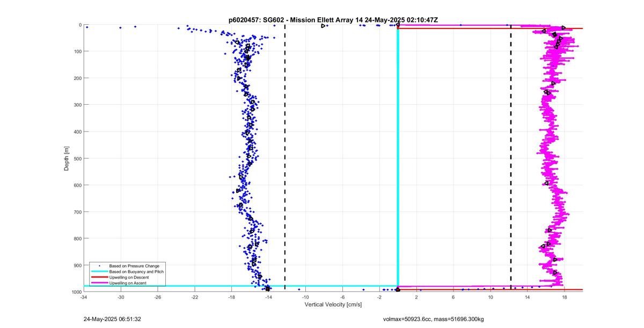Click the y-axis tick label '400'
Image resolution: width=644 pixels, height=328 pixels.
[x=77, y=132]
